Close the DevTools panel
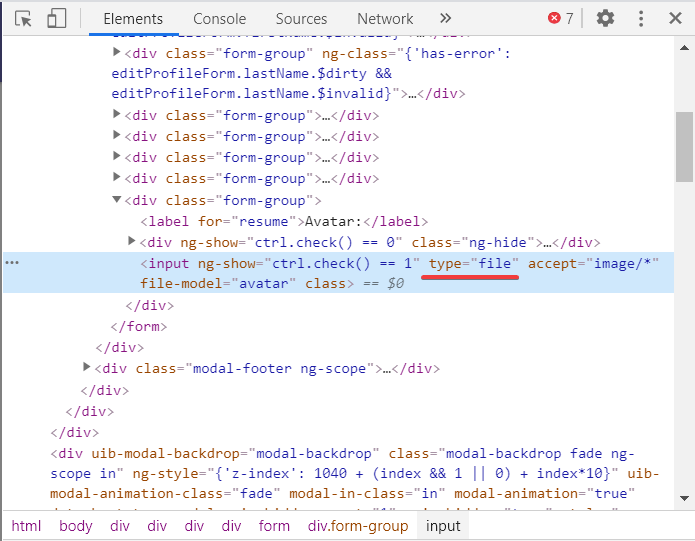This screenshot has height=541, width=695. 673,18
